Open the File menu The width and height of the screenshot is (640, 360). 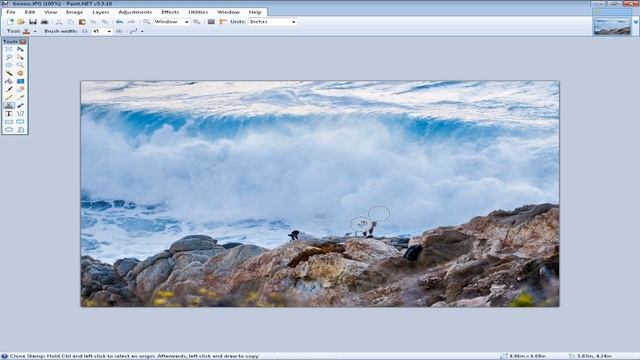(11, 12)
